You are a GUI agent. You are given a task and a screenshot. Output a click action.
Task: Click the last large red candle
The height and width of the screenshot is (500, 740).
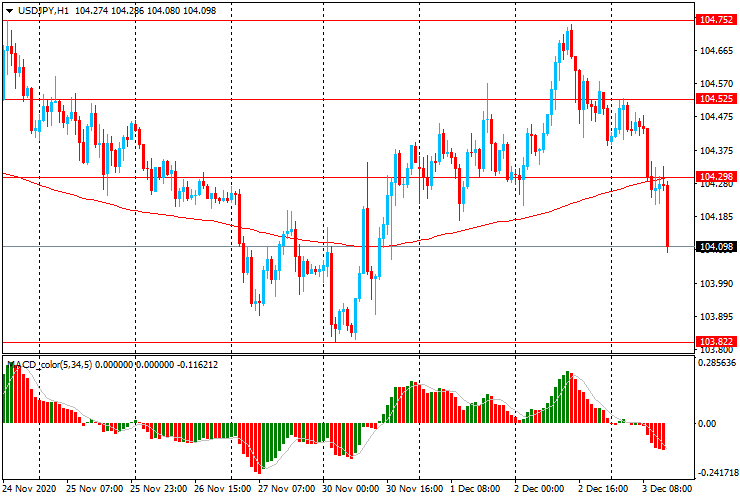(x=667, y=215)
